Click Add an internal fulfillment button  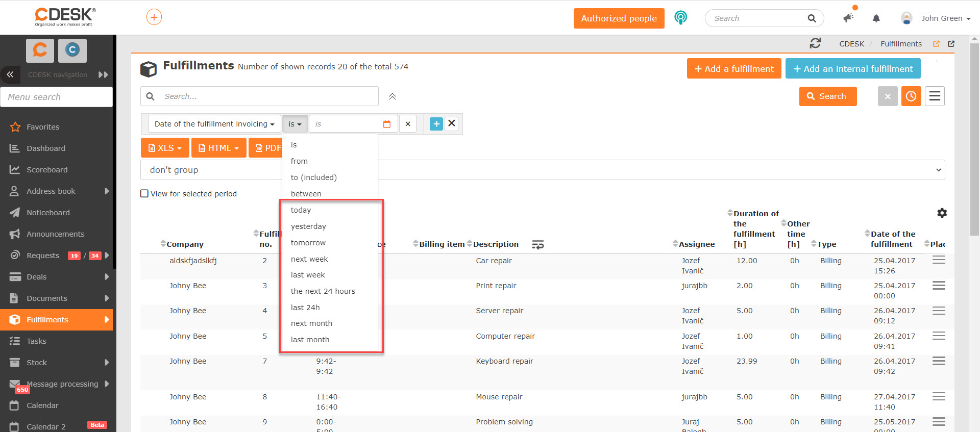pos(853,69)
